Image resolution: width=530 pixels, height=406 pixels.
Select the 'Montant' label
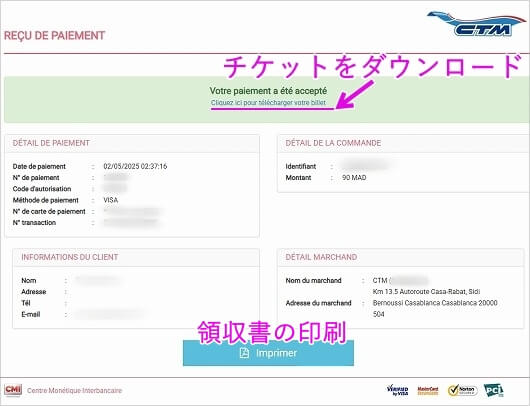pos(298,177)
